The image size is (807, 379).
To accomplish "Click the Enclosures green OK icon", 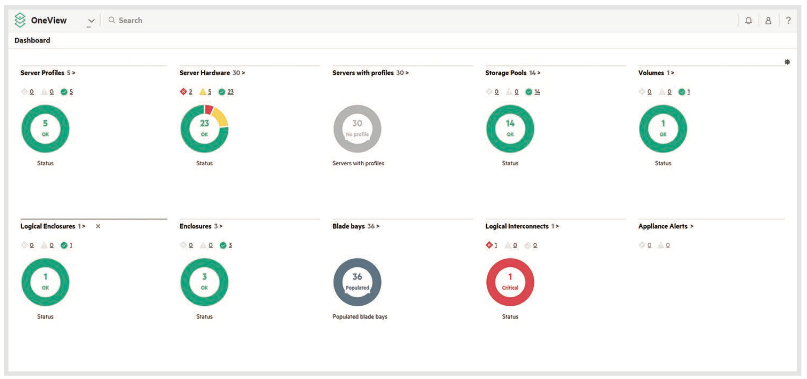I will coord(223,245).
